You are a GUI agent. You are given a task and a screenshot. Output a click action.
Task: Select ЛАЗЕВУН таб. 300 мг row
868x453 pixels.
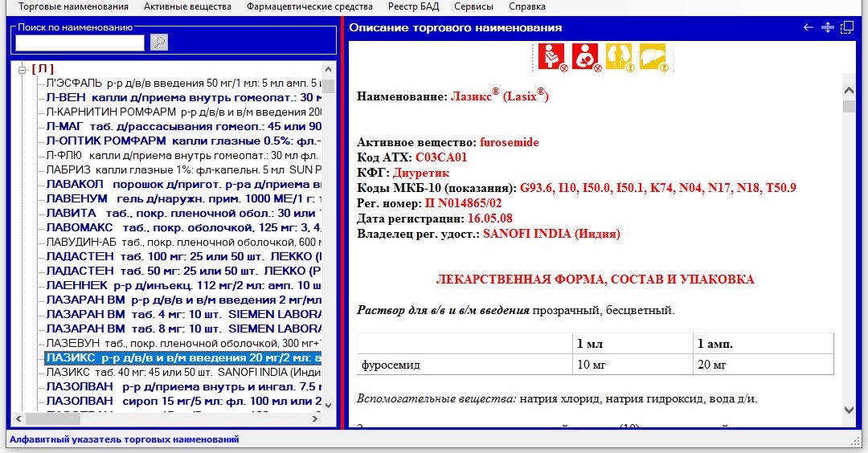pyautogui.click(x=183, y=343)
